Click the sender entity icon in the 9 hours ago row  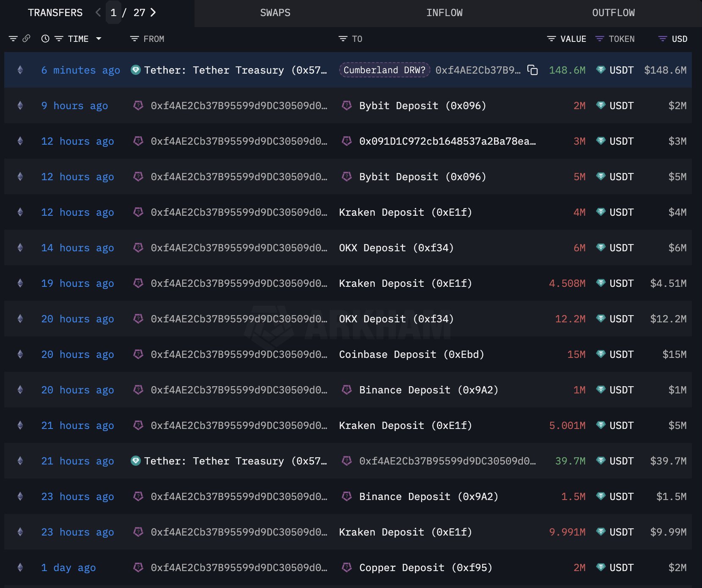click(138, 105)
